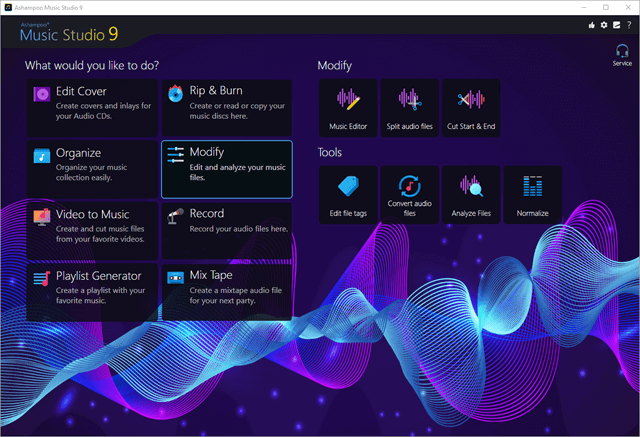Click the sliders icon in Modify tile

coord(176,155)
